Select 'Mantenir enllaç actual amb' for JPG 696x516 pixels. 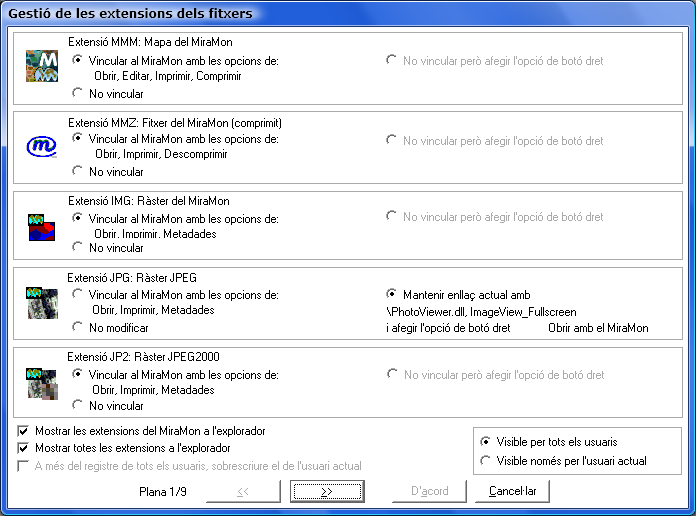(391, 294)
